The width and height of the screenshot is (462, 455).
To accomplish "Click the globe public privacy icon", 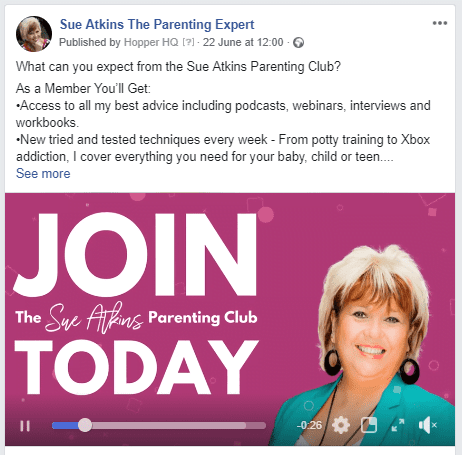I will click(298, 43).
